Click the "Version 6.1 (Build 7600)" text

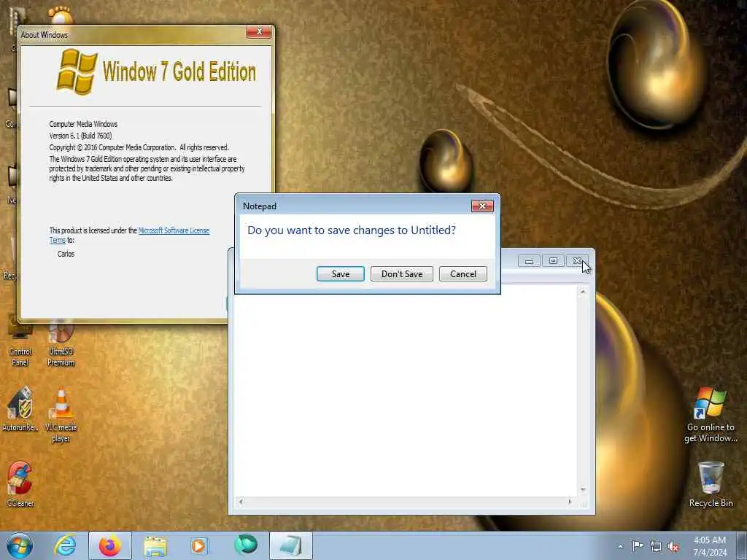pyautogui.click(x=80, y=136)
